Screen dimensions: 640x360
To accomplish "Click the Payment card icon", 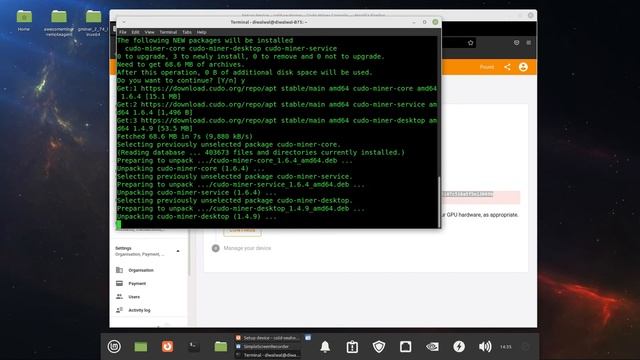I will click(x=119, y=283).
